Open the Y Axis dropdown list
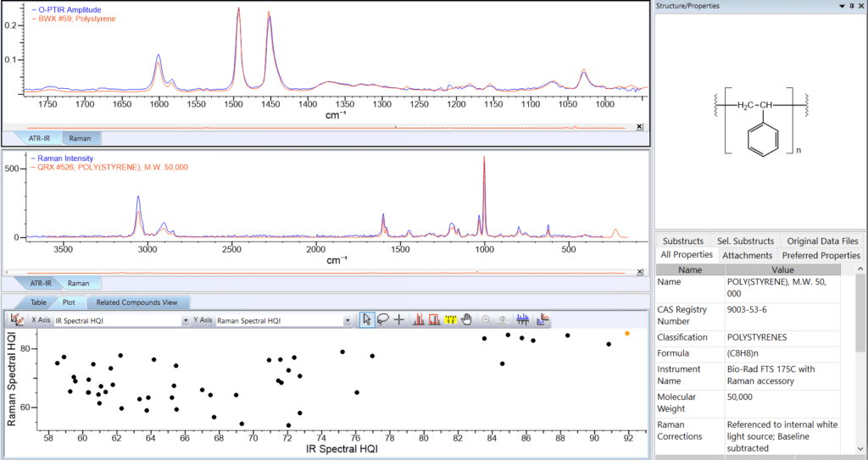Image resolution: width=868 pixels, height=460 pixels. (x=347, y=320)
